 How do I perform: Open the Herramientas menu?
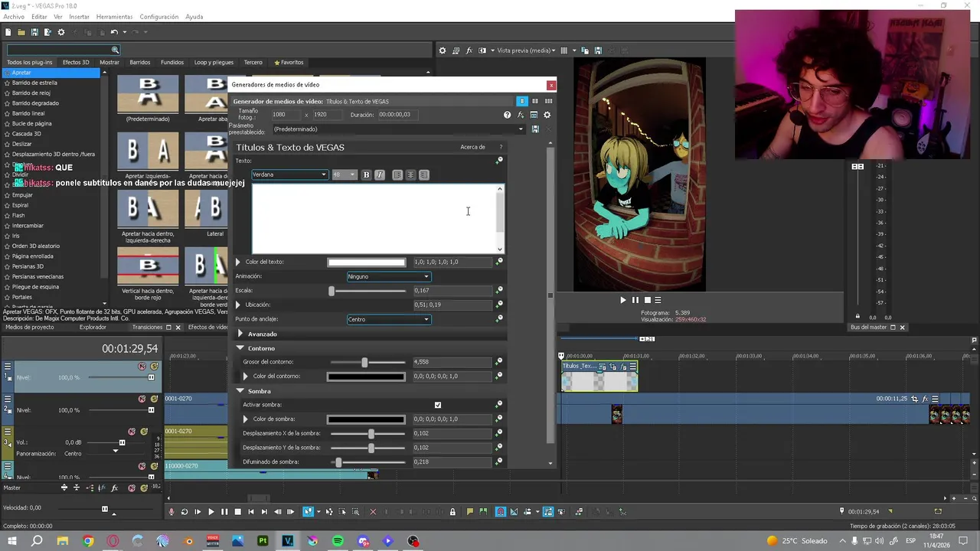coord(114,17)
